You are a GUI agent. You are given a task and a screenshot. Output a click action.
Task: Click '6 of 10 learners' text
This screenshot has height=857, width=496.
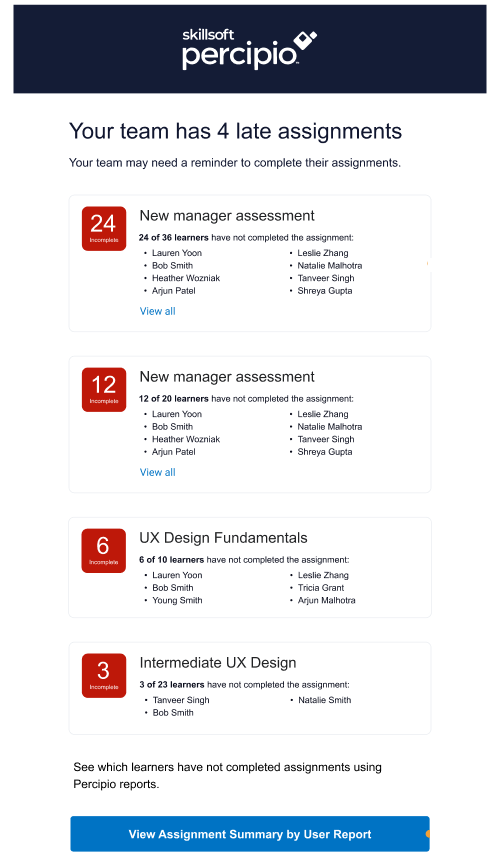(x=172, y=560)
